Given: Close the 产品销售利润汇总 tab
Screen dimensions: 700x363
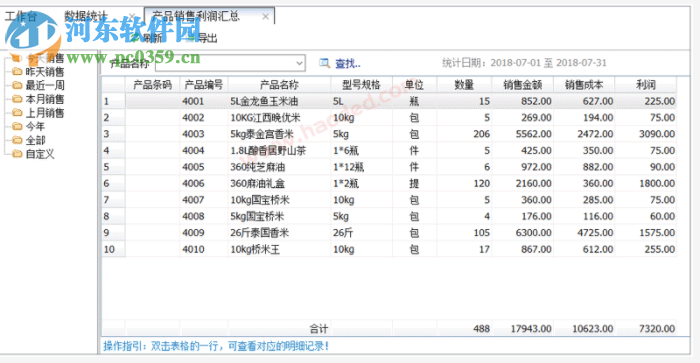Looking at the screenshot, I should (266, 17).
